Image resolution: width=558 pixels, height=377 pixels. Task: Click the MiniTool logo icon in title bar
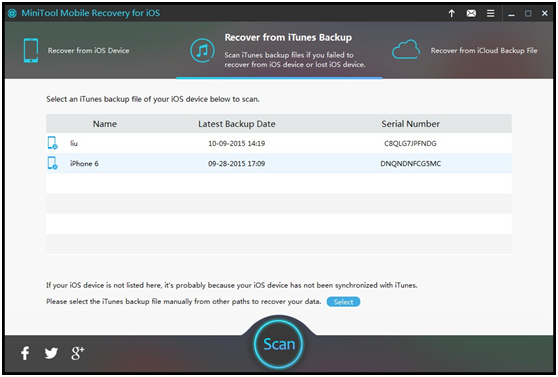[12, 14]
